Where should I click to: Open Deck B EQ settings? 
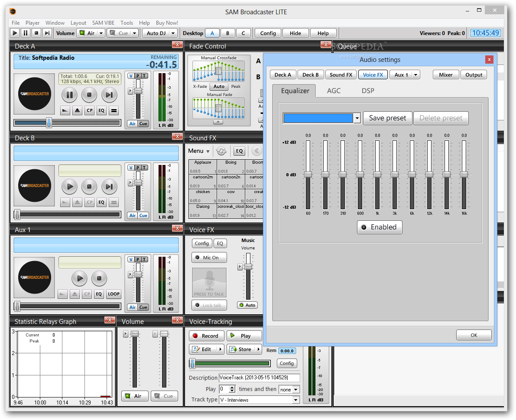click(101, 202)
